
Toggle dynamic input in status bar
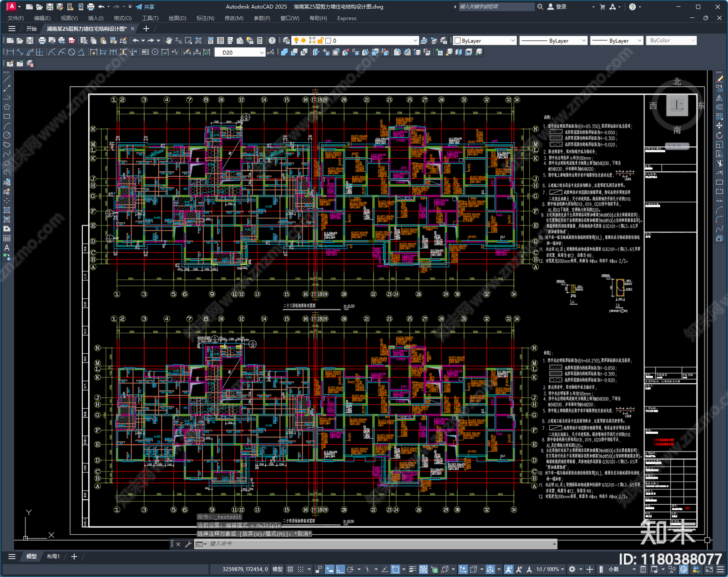pyautogui.click(x=329, y=569)
